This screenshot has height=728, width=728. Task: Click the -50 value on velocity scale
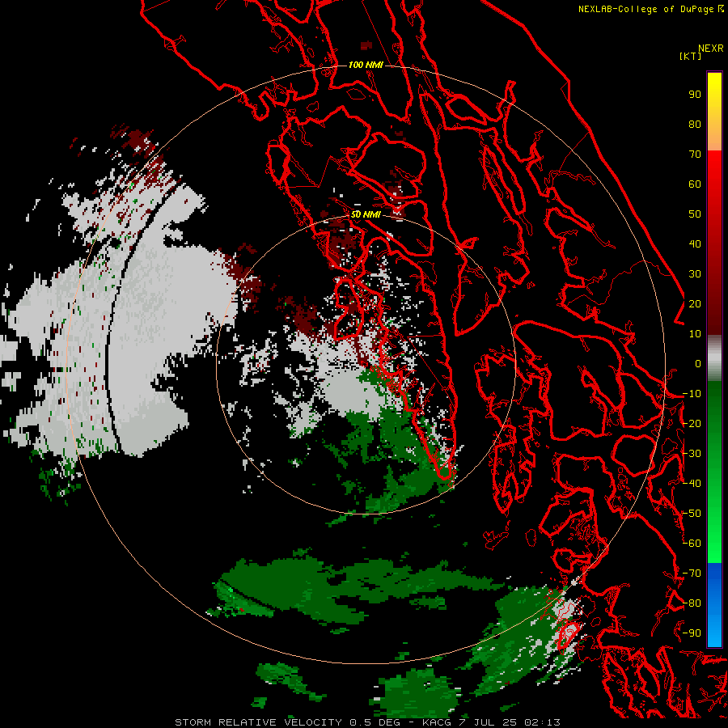click(x=692, y=514)
